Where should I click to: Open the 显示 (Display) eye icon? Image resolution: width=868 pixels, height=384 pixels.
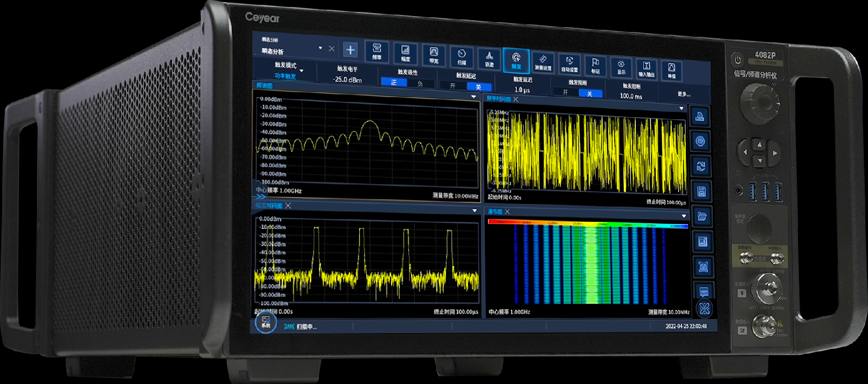[621, 67]
